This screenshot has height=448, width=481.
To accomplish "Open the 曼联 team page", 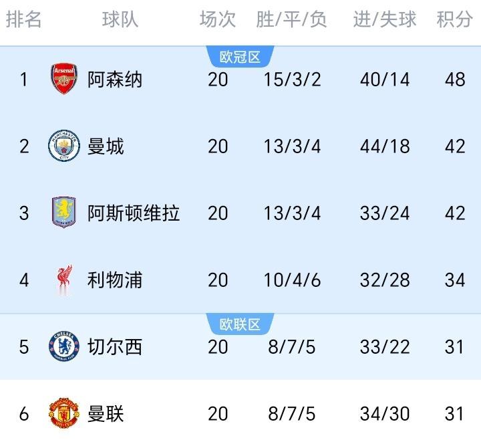I will point(106,414).
